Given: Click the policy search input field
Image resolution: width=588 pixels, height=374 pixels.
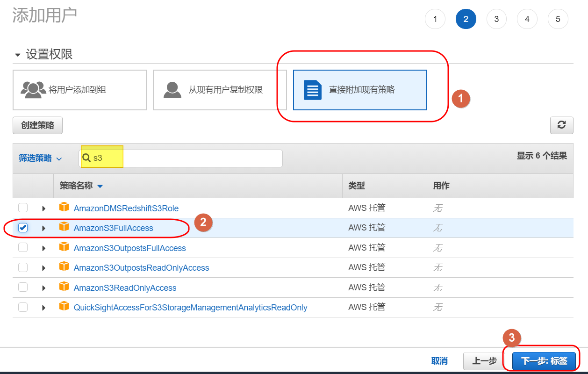Looking at the screenshot, I should 187,158.
